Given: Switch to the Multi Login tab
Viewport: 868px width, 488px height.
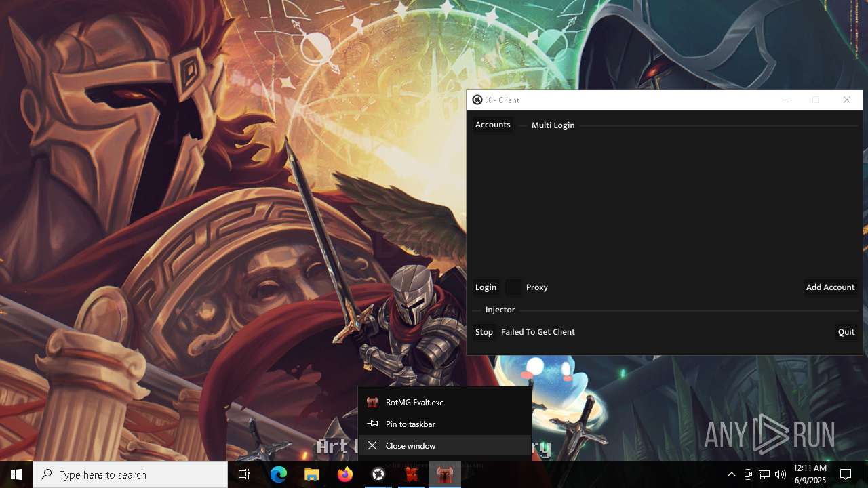Looking at the screenshot, I should (553, 125).
